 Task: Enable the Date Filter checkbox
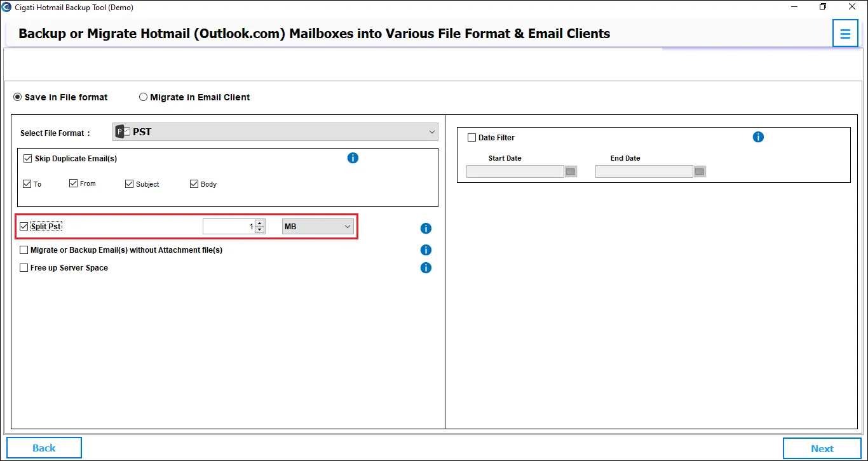[x=471, y=137]
